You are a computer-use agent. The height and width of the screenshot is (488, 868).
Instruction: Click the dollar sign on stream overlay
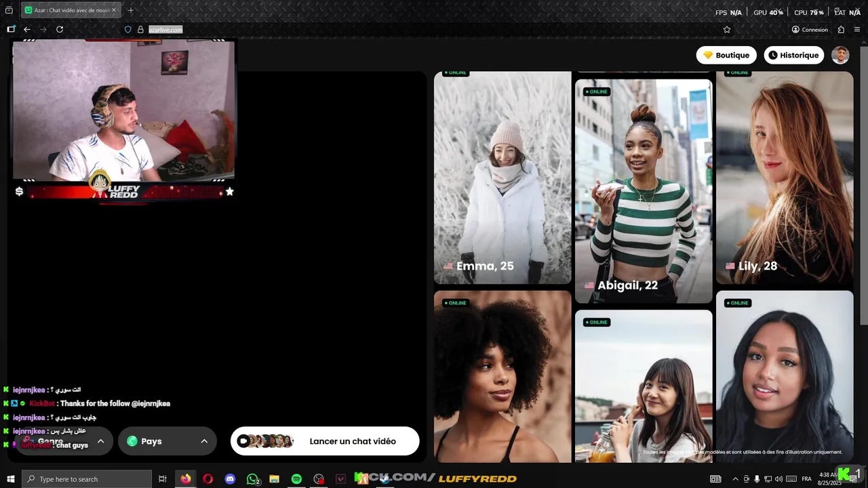coord(19,192)
